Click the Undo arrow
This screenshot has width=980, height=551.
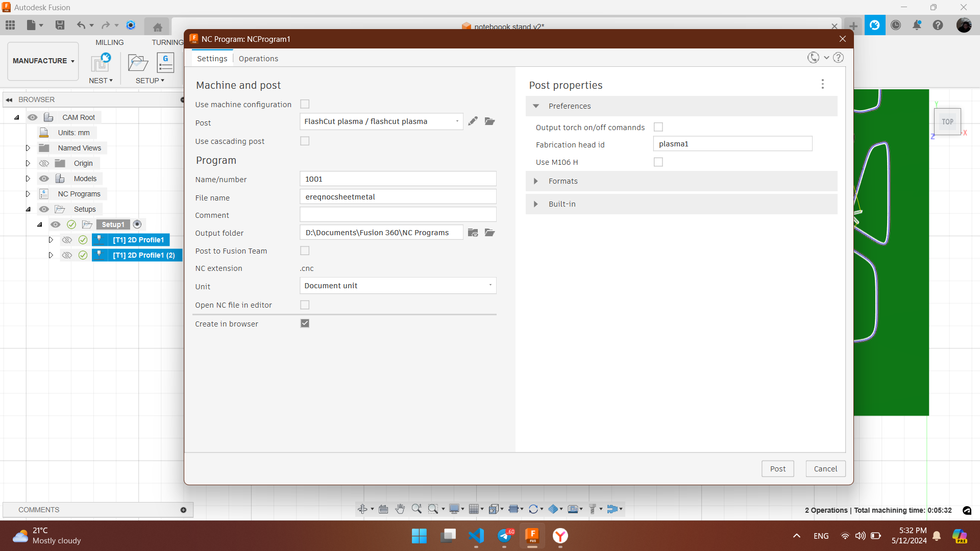(x=81, y=25)
